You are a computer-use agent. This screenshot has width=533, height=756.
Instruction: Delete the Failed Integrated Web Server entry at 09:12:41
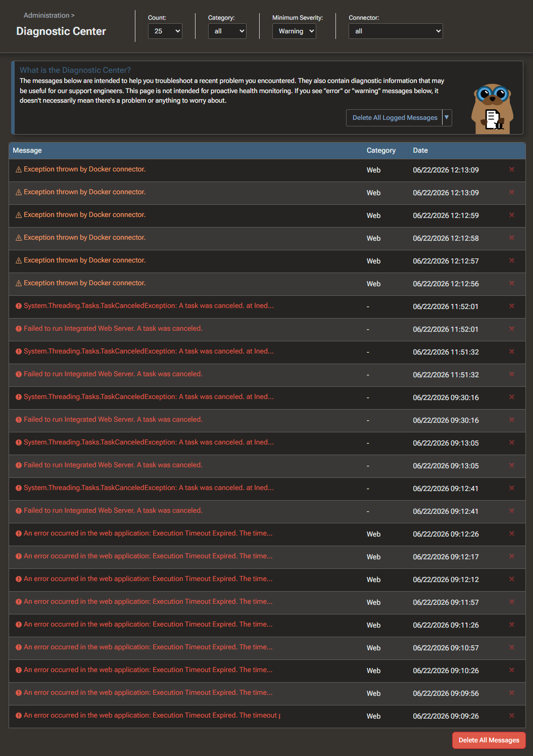[x=512, y=511]
